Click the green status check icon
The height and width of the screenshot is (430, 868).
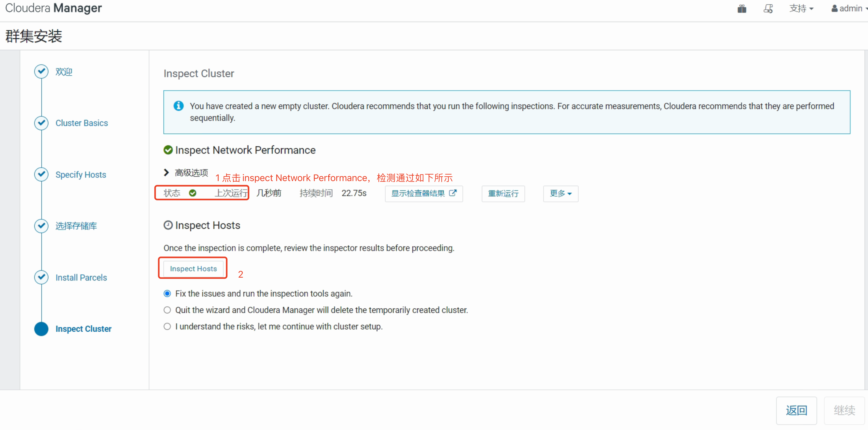(192, 193)
